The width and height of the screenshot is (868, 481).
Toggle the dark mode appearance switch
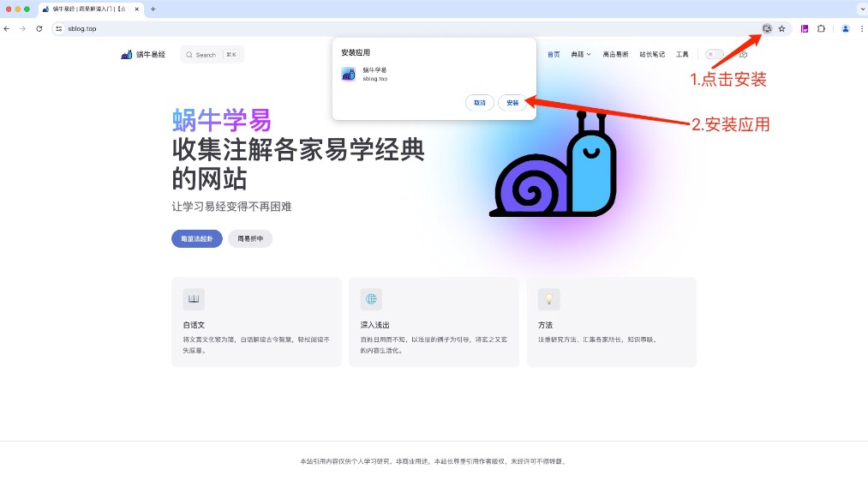714,54
